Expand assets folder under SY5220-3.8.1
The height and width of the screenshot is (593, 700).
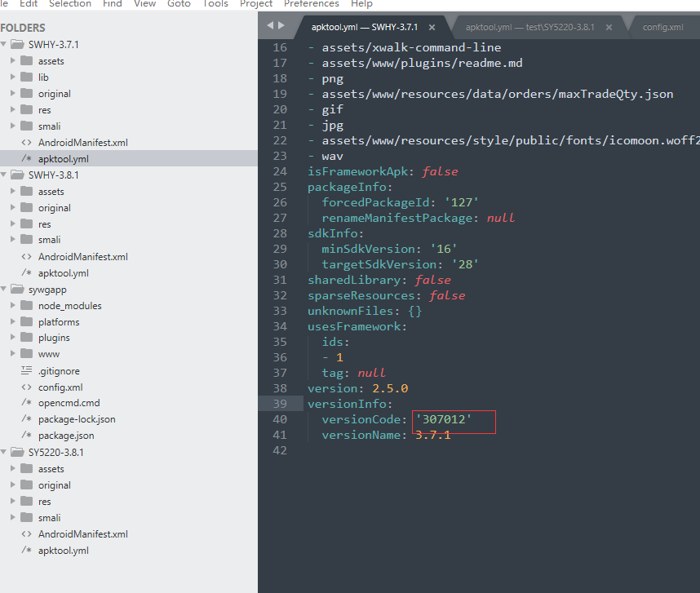pos(13,468)
